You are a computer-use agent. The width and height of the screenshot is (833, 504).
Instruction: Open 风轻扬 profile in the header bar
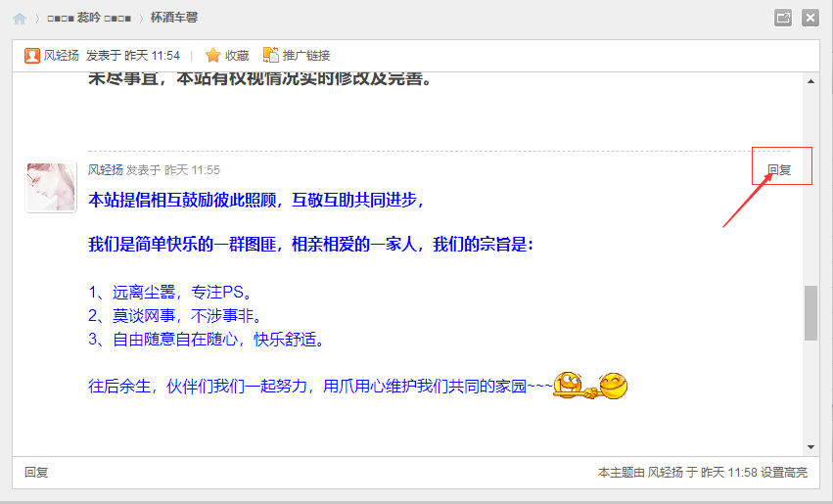pos(61,55)
